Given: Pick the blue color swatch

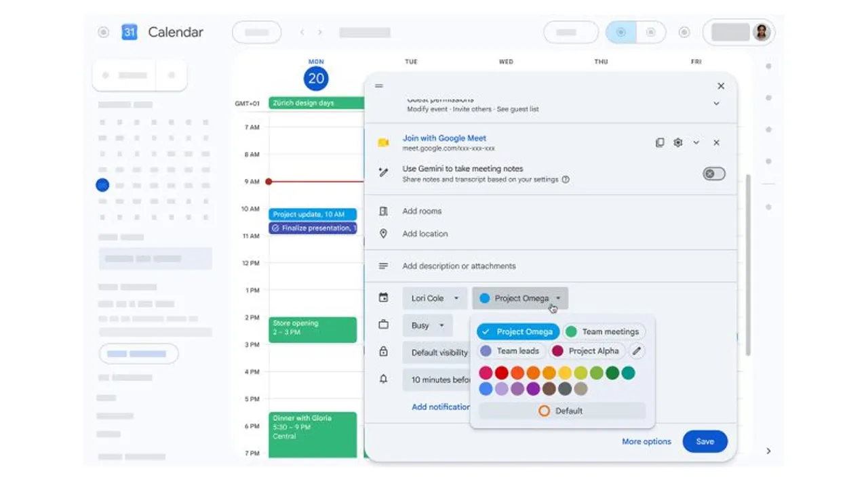Looking at the screenshot, I should point(486,389).
